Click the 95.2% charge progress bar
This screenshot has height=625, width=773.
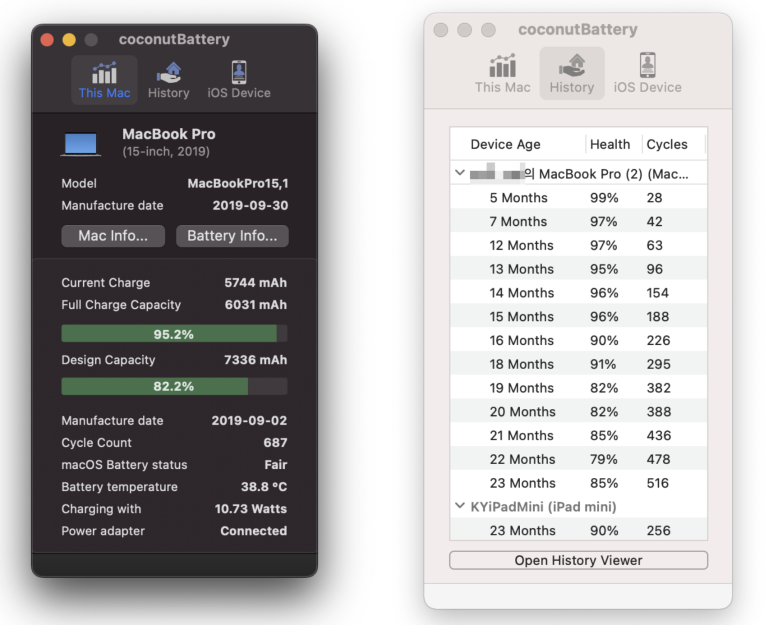click(x=174, y=334)
